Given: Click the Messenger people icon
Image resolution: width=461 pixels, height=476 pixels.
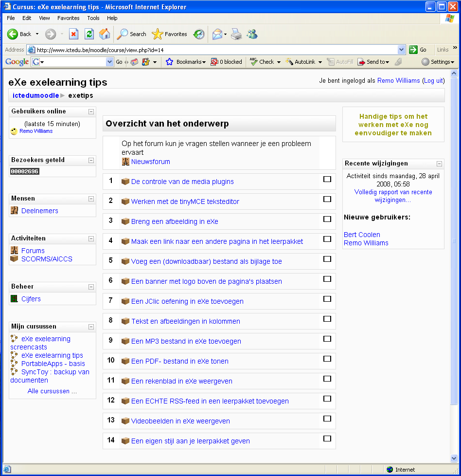Looking at the screenshot, I should 252,34.
